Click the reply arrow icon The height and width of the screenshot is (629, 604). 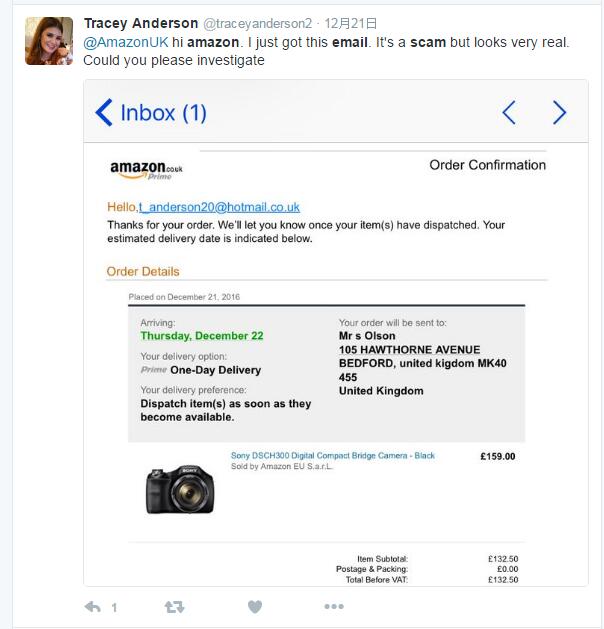coord(92,606)
